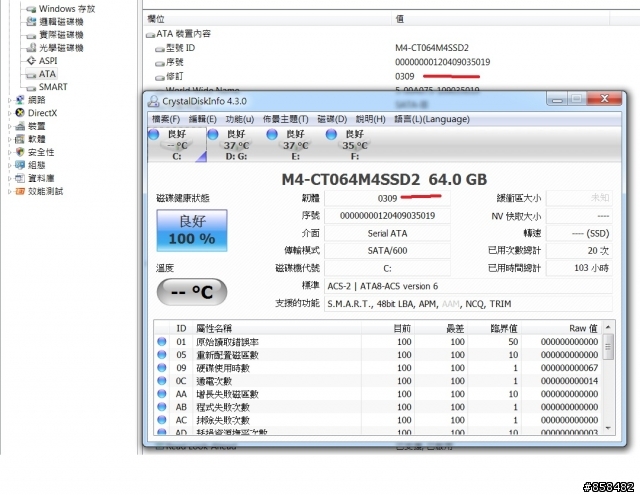Select the ATA tree item
Image resolution: width=640 pixels, height=495 pixels.
(47, 74)
